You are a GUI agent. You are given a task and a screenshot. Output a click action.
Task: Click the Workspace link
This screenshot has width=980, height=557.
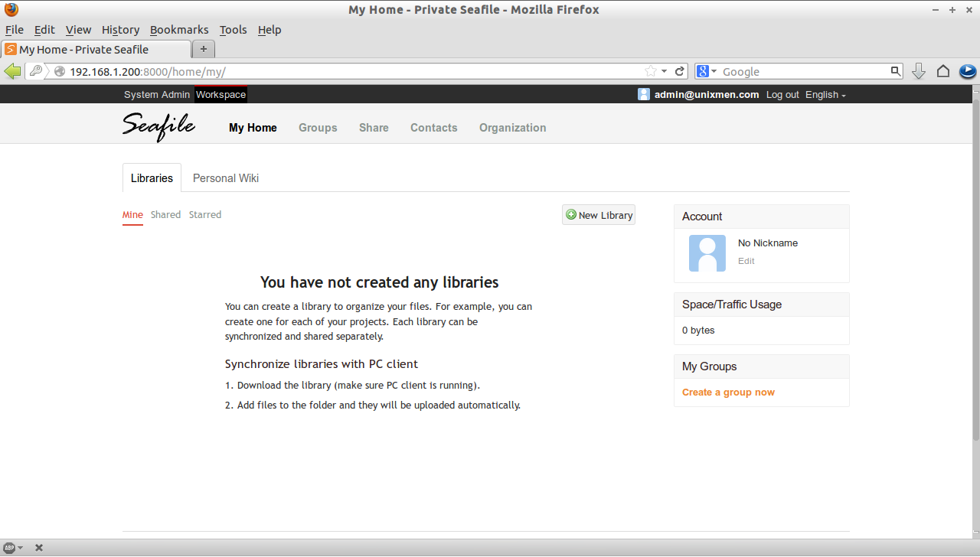pos(220,95)
